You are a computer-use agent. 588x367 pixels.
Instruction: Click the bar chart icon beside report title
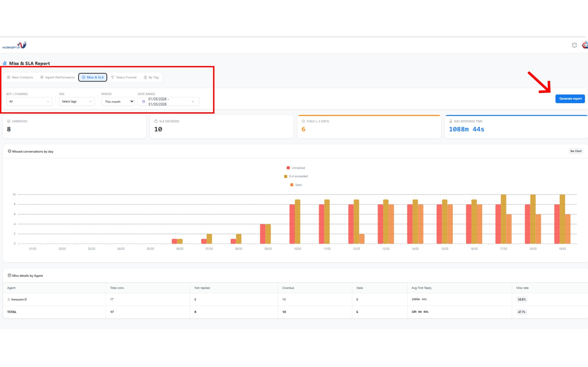tap(5, 63)
